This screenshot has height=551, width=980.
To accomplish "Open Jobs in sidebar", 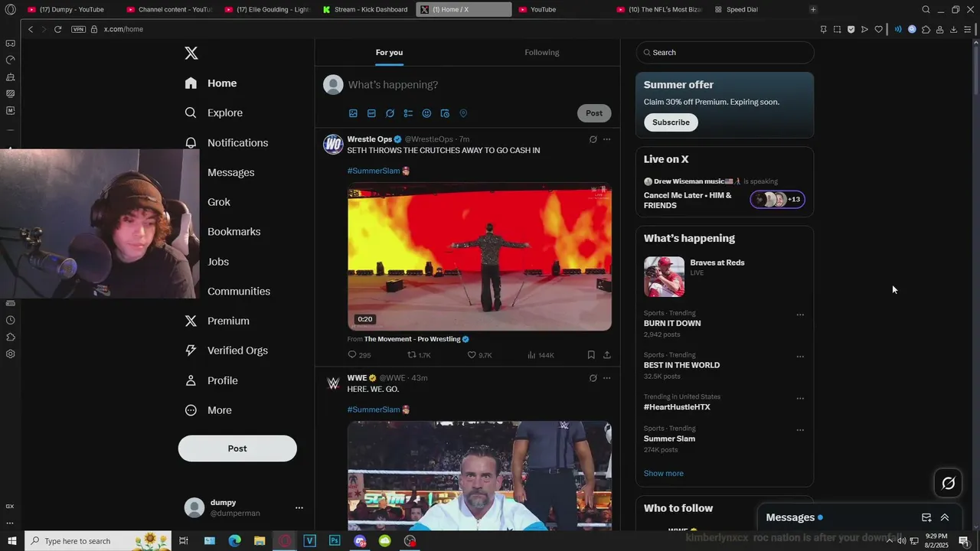I will click(x=218, y=262).
